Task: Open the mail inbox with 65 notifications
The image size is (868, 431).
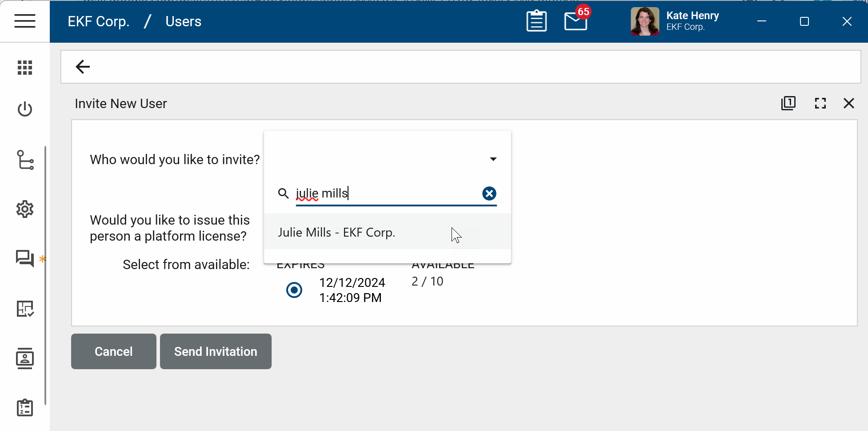Action: 576,21
